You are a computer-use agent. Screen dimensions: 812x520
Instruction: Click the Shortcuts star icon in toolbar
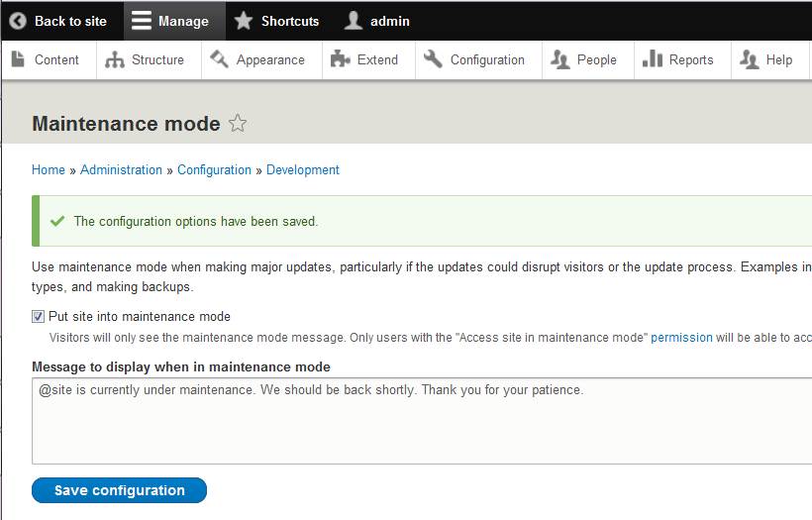[x=244, y=21]
